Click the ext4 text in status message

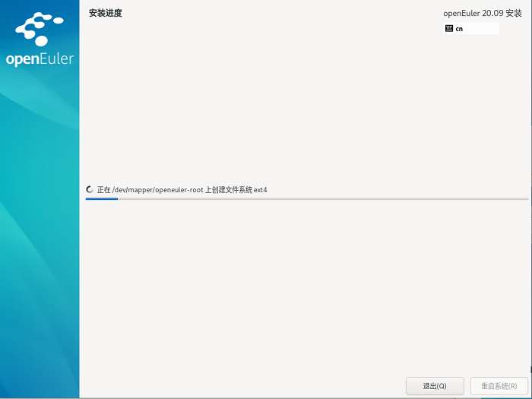click(260, 189)
